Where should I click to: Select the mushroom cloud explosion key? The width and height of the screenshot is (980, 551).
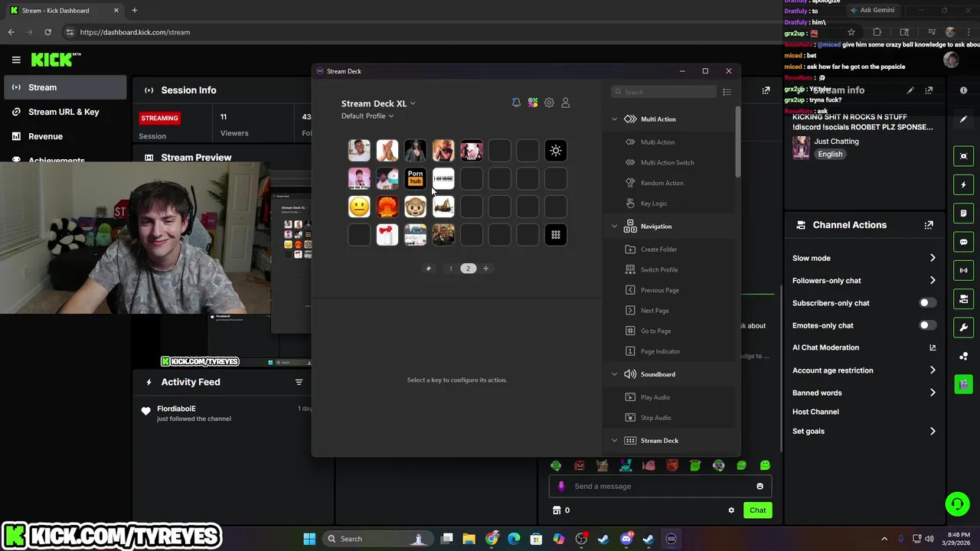[x=387, y=207]
